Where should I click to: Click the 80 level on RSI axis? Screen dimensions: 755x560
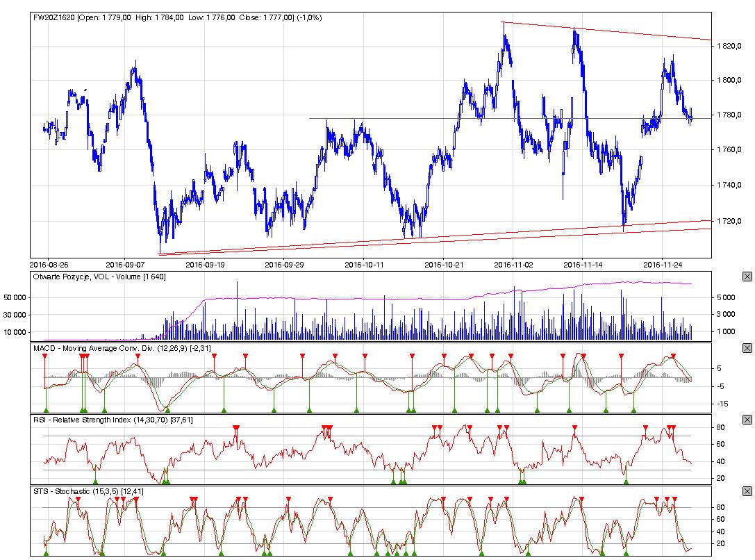(x=721, y=427)
